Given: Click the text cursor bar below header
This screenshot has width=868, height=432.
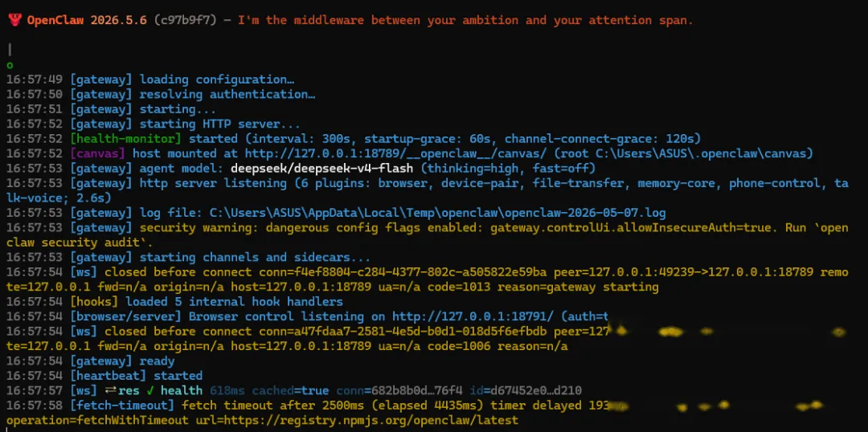Looking at the screenshot, I should (10, 50).
